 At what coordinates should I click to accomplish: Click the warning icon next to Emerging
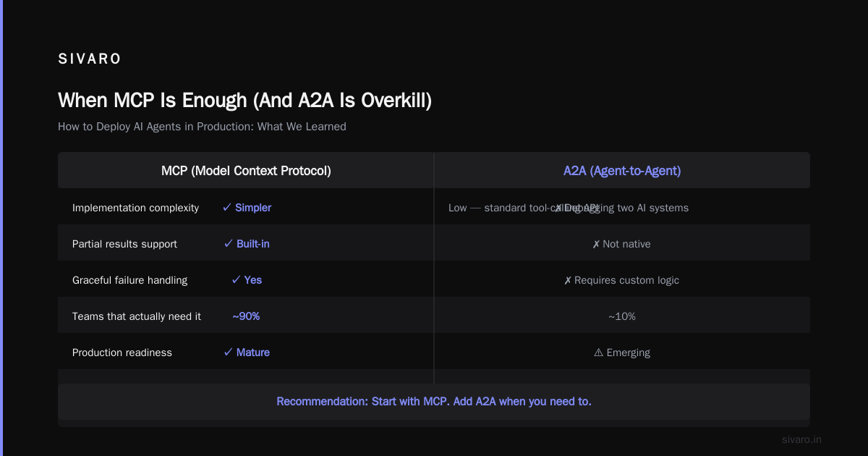598,352
